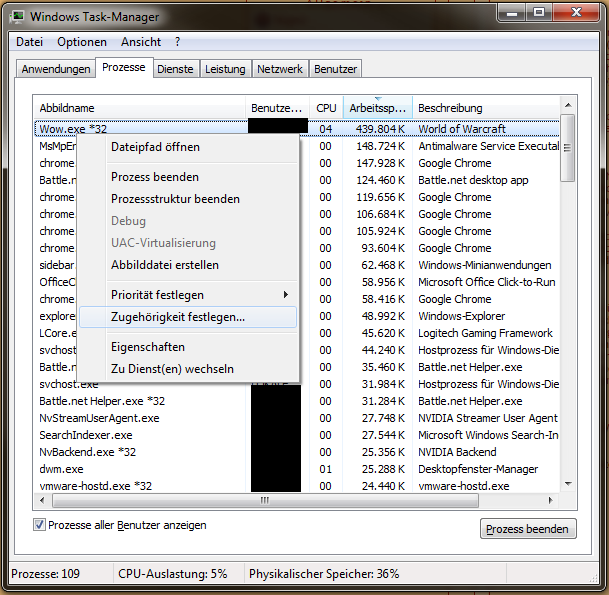Click the 148.724 K memory value
609x595 pixels.
pos(380,146)
